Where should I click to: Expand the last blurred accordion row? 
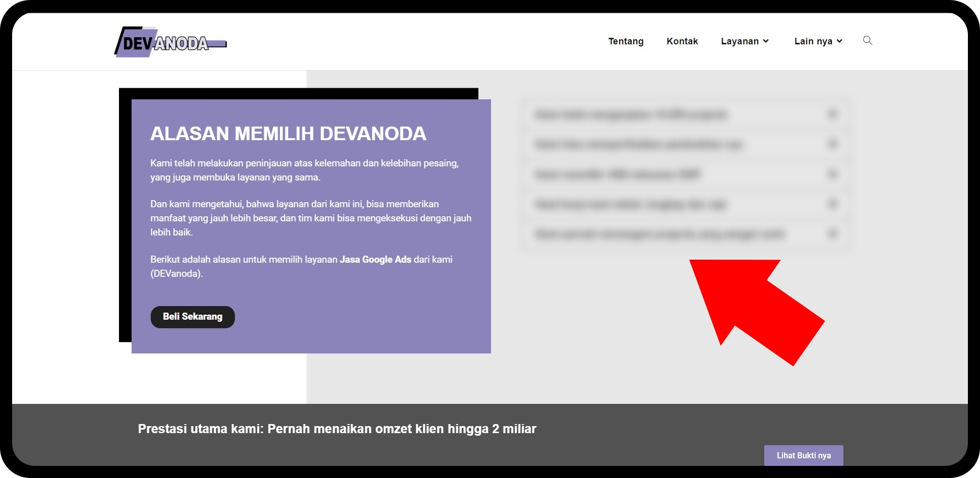pyautogui.click(x=686, y=234)
